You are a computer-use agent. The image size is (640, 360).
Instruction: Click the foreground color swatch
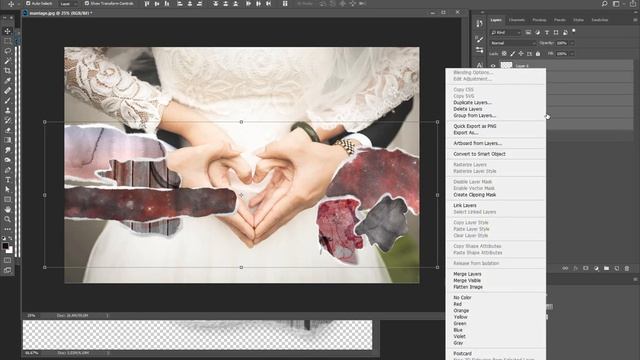(5, 246)
